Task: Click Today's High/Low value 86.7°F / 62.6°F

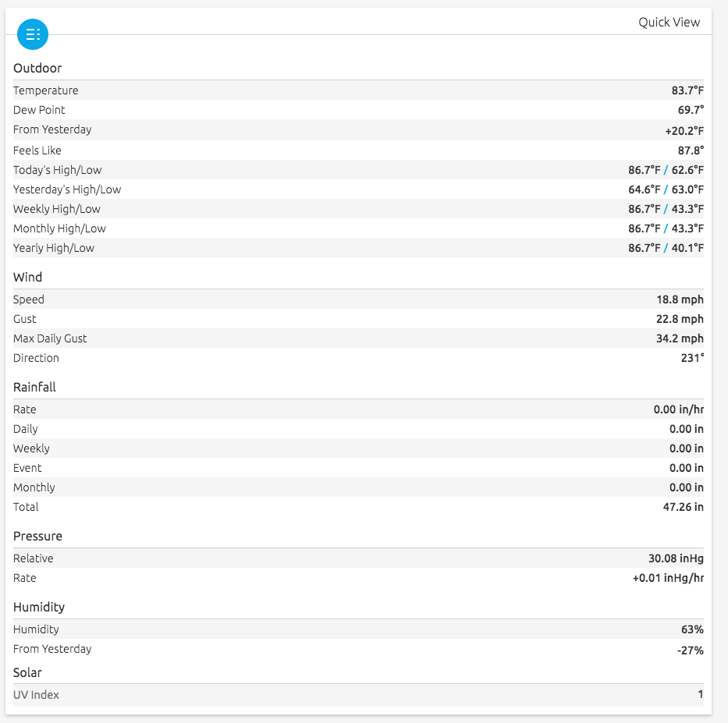Action: [666, 170]
